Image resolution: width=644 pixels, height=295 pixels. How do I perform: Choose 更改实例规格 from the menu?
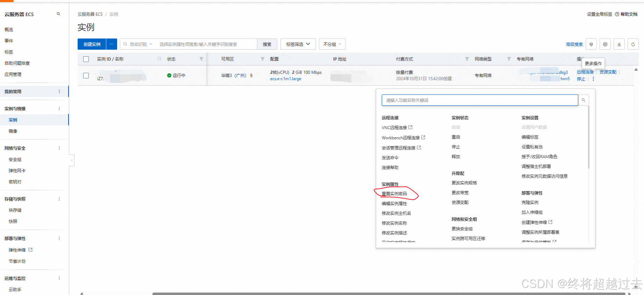(464, 183)
